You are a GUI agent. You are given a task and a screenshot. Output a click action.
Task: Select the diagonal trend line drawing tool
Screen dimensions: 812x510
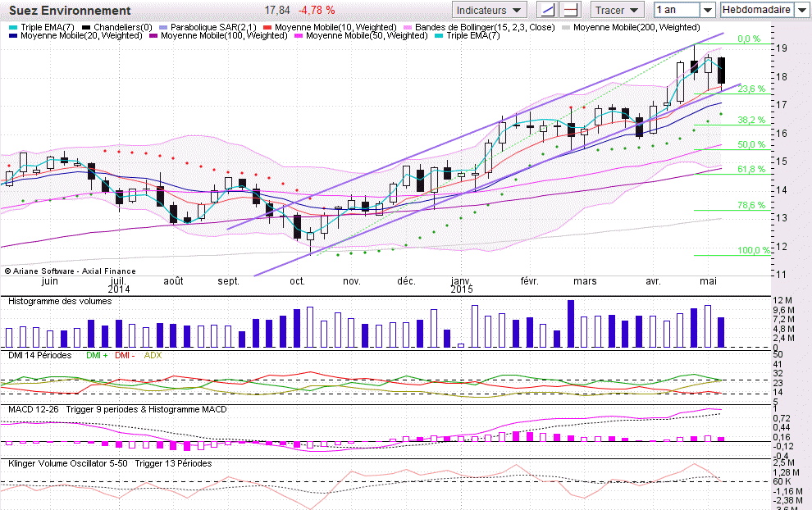tap(548, 10)
